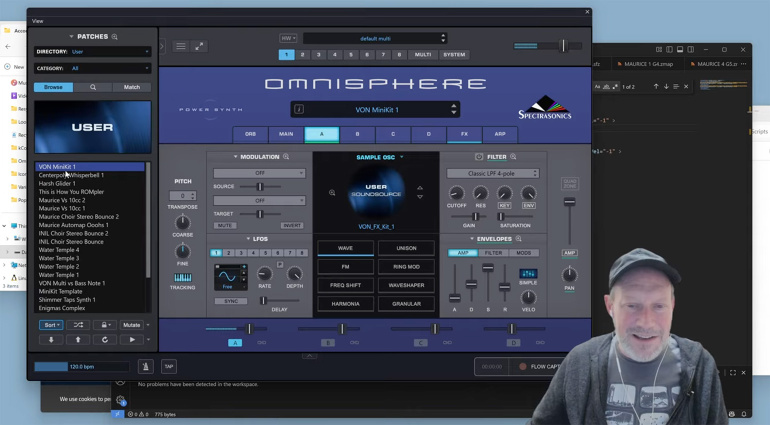Toggle the filter KEY button
This screenshot has height=425, width=770.
504,205
